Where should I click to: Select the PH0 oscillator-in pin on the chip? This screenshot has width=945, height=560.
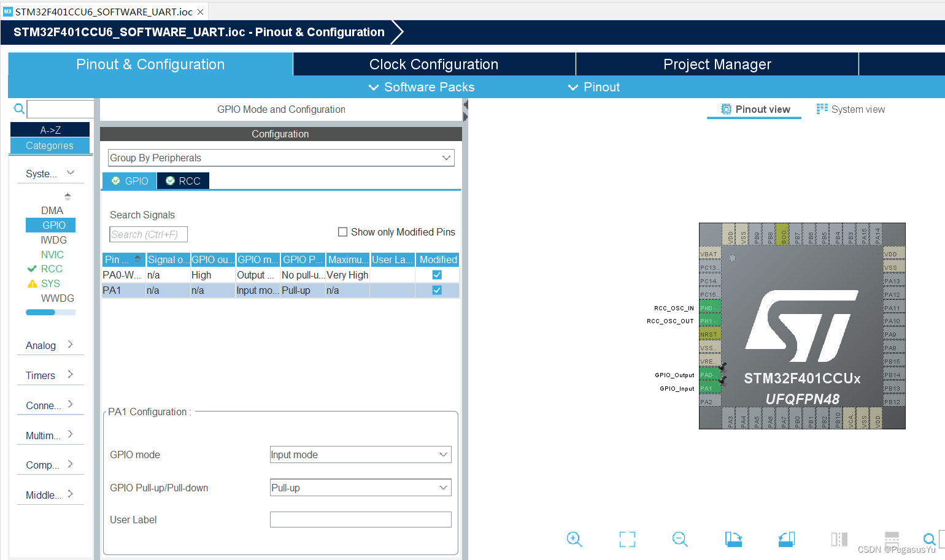pyautogui.click(x=710, y=309)
